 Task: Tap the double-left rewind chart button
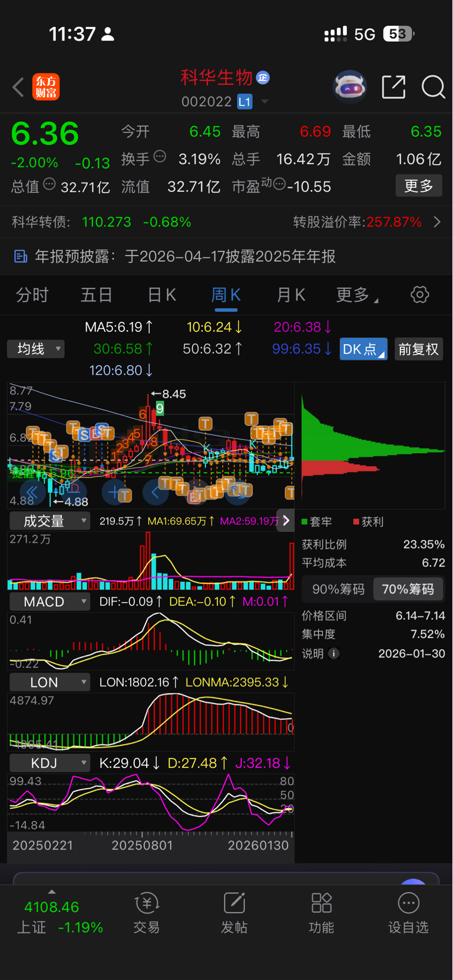[x=32, y=492]
